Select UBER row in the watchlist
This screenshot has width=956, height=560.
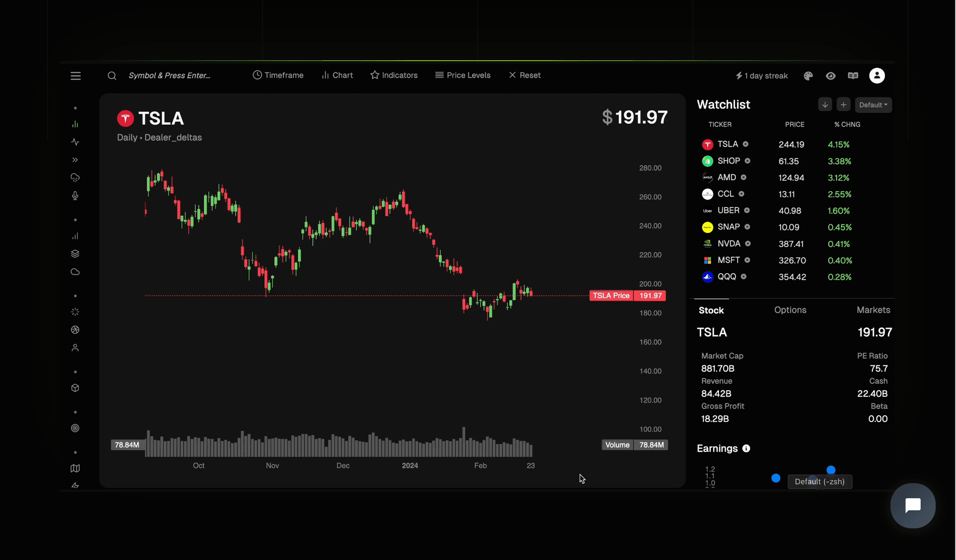click(x=795, y=211)
